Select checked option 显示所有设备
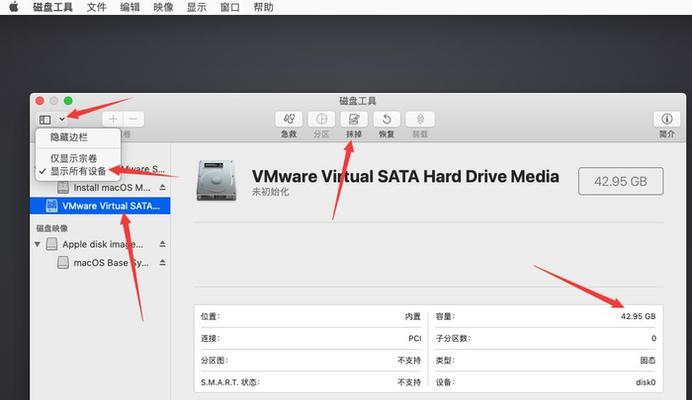This screenshot has width=692, height=400. click(78, 171)
